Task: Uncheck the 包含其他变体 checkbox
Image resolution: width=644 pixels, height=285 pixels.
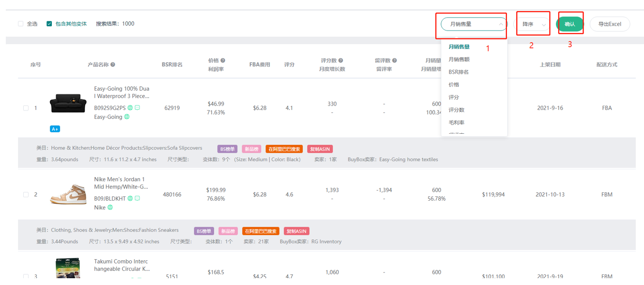Action: (49, 24)
